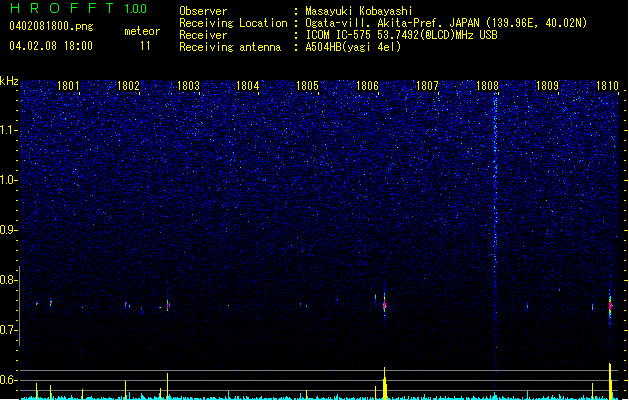Click the 0.6 kHz axis label

[x=9, y=380]
